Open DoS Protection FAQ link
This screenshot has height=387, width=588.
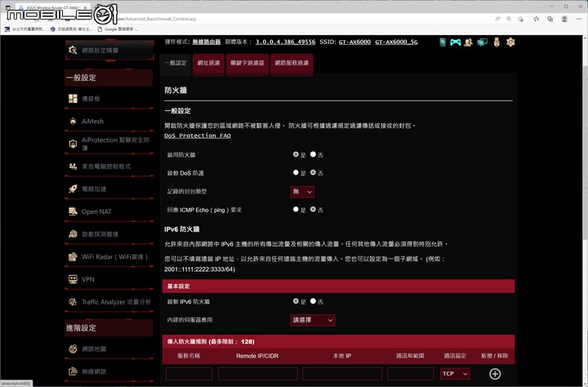pos(198,136)
